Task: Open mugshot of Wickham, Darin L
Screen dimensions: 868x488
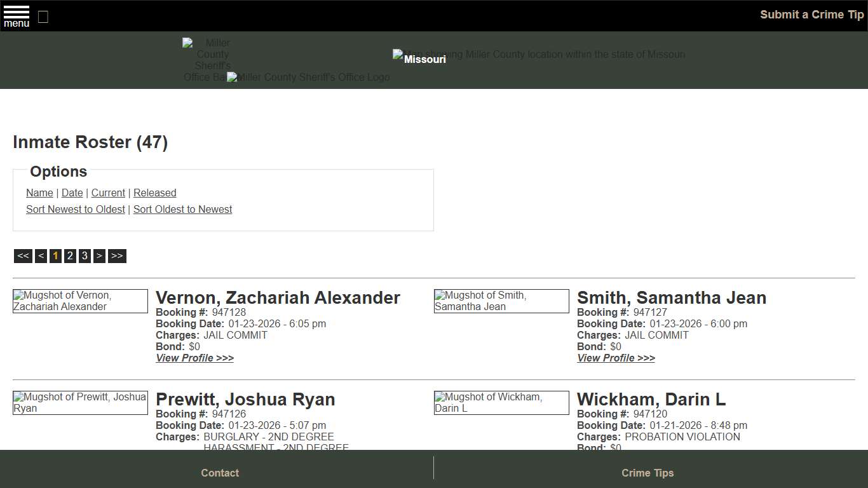Action: click(501, 402)
